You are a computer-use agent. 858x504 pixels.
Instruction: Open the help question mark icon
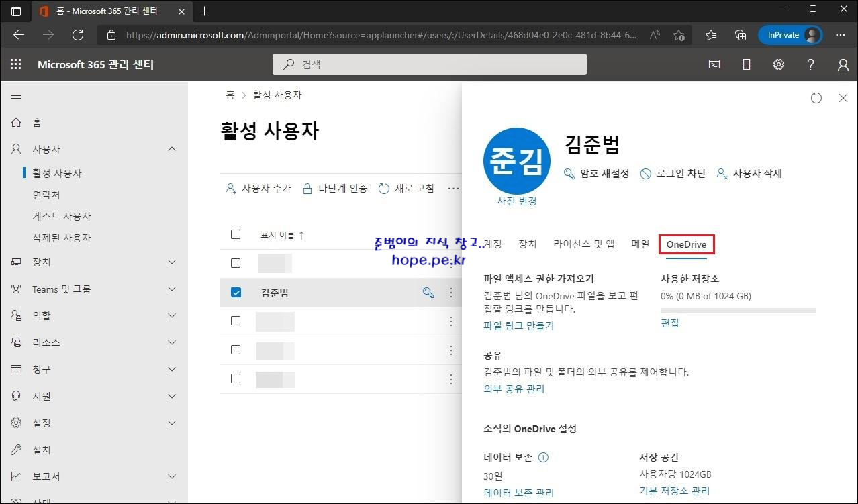[811, 64]
